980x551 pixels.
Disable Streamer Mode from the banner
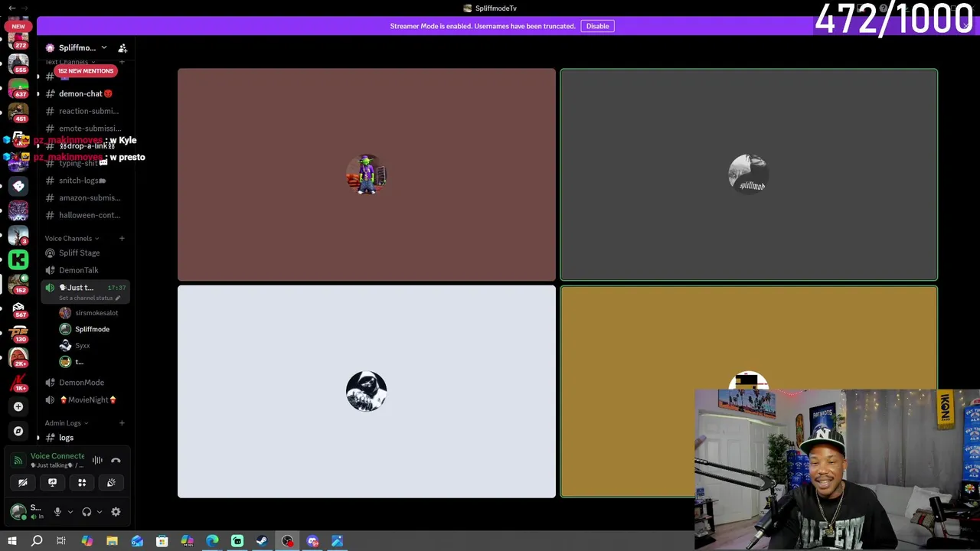point(597,26)
